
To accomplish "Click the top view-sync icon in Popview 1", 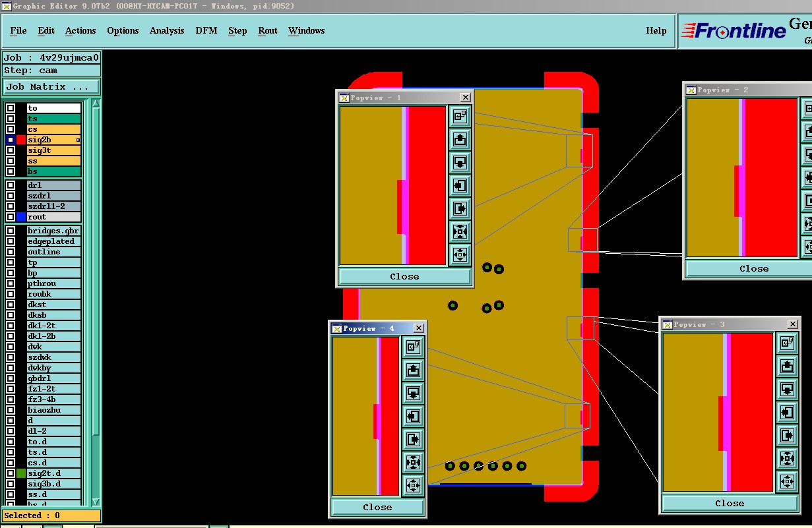I will pyautogui.click(x=460, y=117).
